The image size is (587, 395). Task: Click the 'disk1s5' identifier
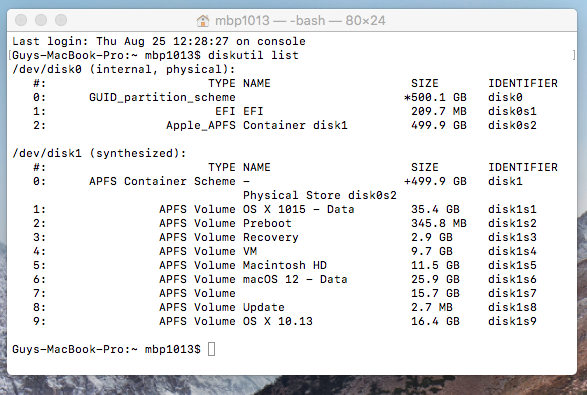(x=512, y=265)
